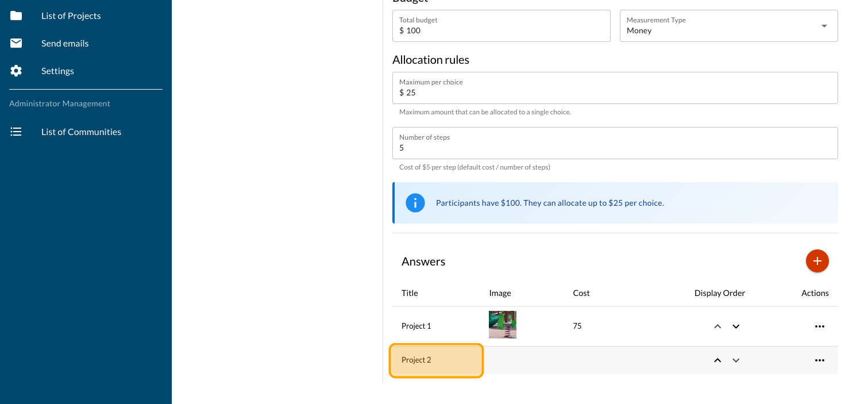Screen dimensions: 868x404
Task: Click the blue info icon in the banner
Action: pyautogui.click(x=415, y=203)
